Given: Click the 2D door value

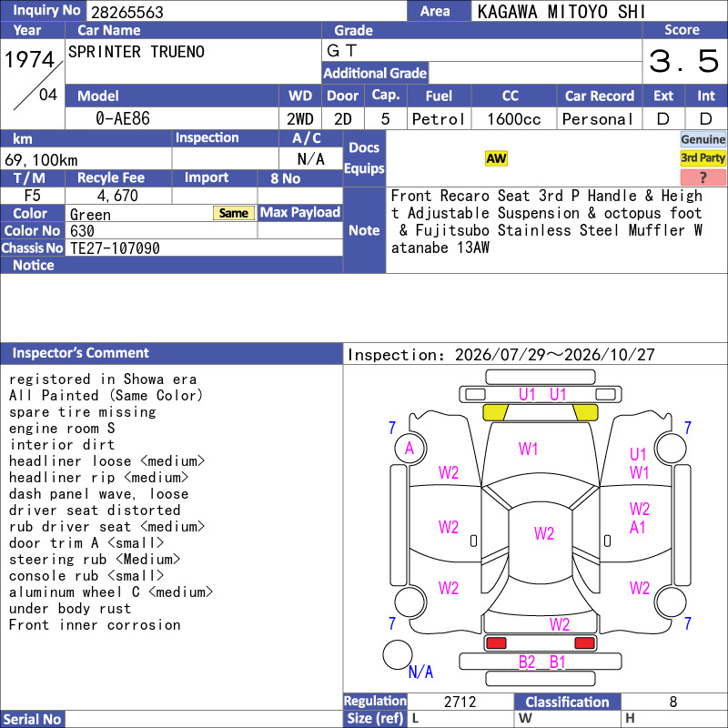Looking at the screenshot, I should click(x=343, y=119).
